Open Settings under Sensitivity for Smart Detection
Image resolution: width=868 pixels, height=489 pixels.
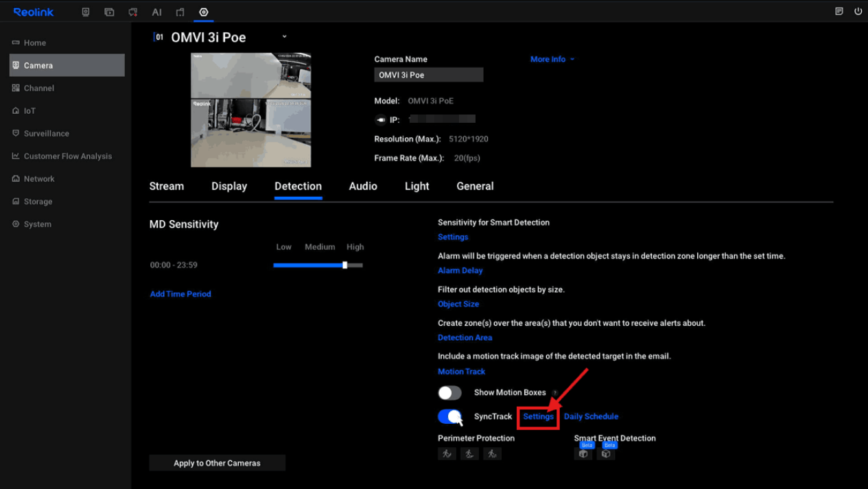pos(453,237)
